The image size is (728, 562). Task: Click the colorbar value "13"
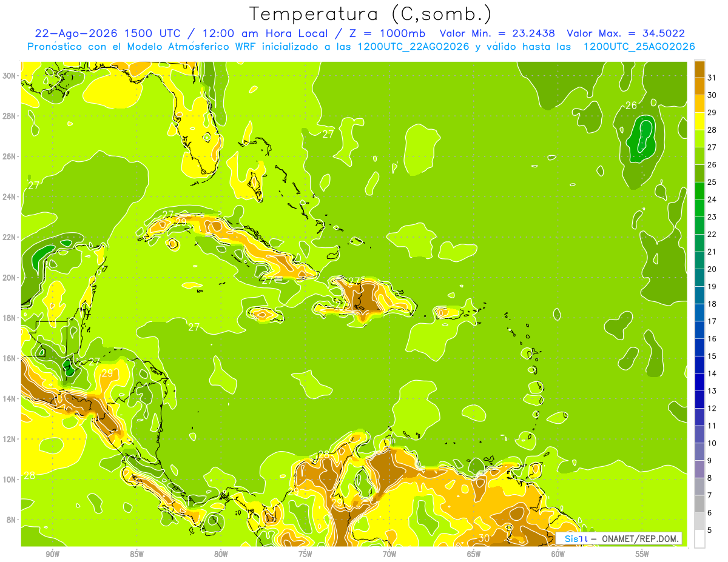[712, 391]
